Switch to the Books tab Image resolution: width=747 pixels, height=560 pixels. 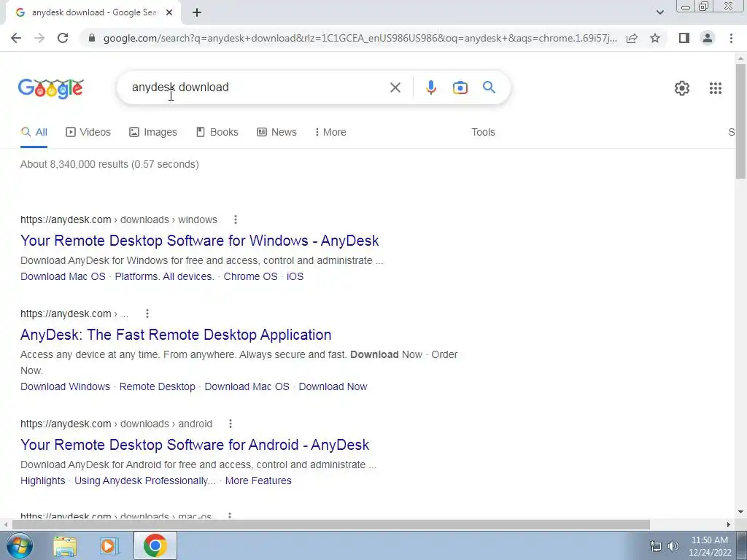pyautogui.click(x=217, y=133)
